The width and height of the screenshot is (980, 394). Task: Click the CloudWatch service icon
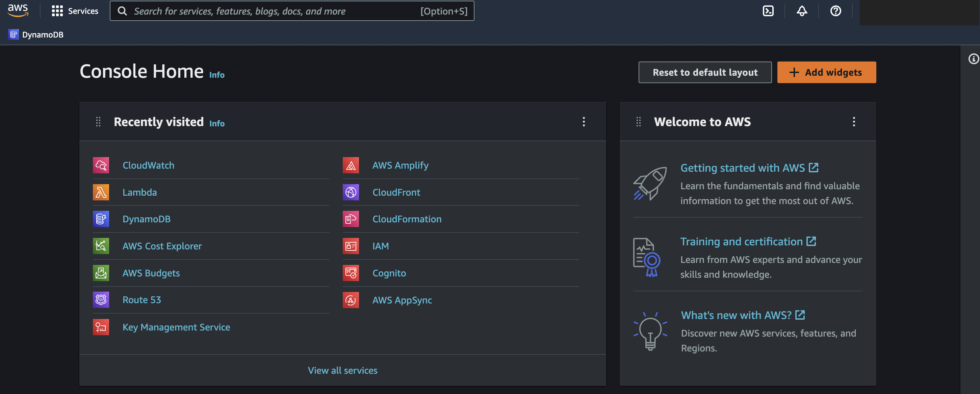click(x=101, y=165)
